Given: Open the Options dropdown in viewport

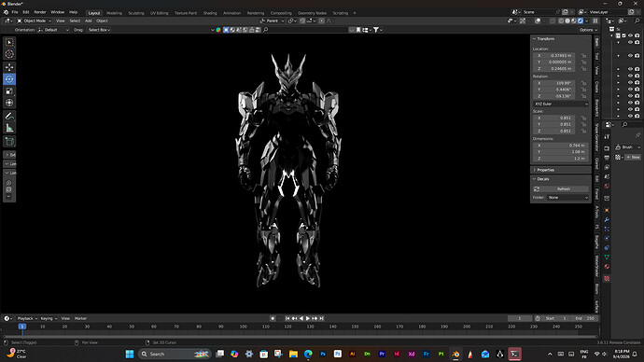Looking at the screenshot, I should [588, 30].
